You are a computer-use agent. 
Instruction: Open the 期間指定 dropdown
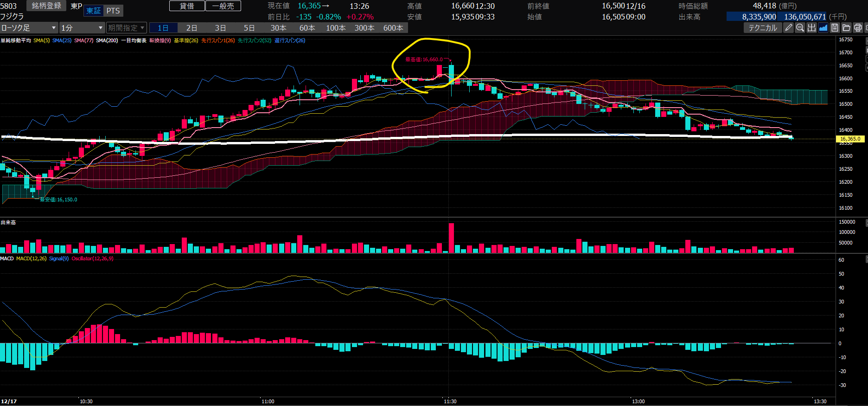(126, 28)
